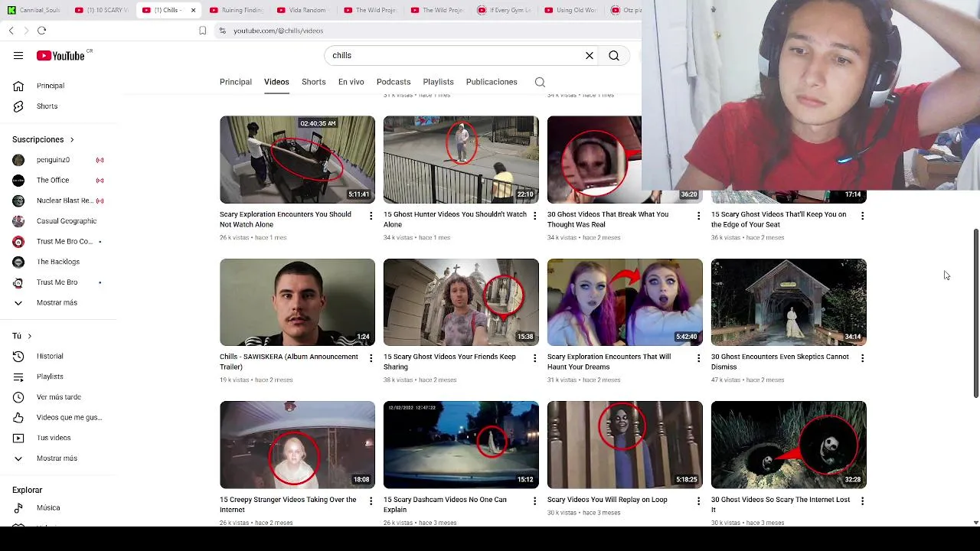
Task: Open options for 15 Scary Dashcam Videos
Action: (x=534, y=500)
